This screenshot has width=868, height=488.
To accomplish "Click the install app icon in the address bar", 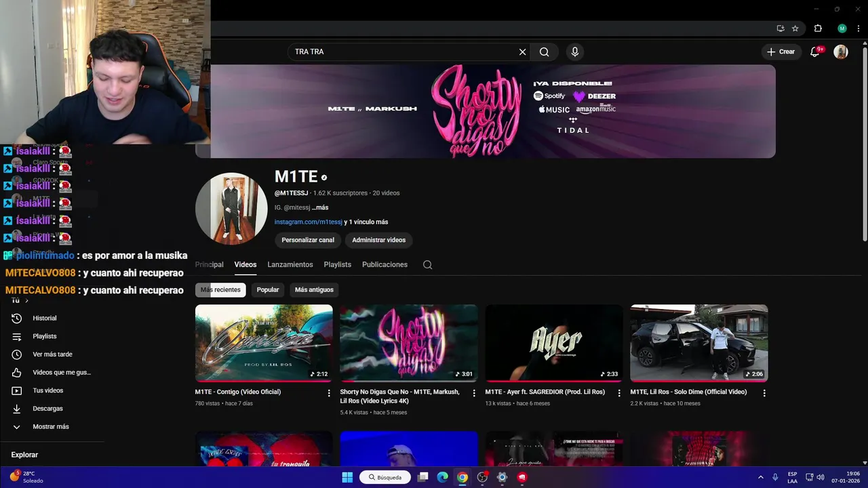I will pos(781,28).
